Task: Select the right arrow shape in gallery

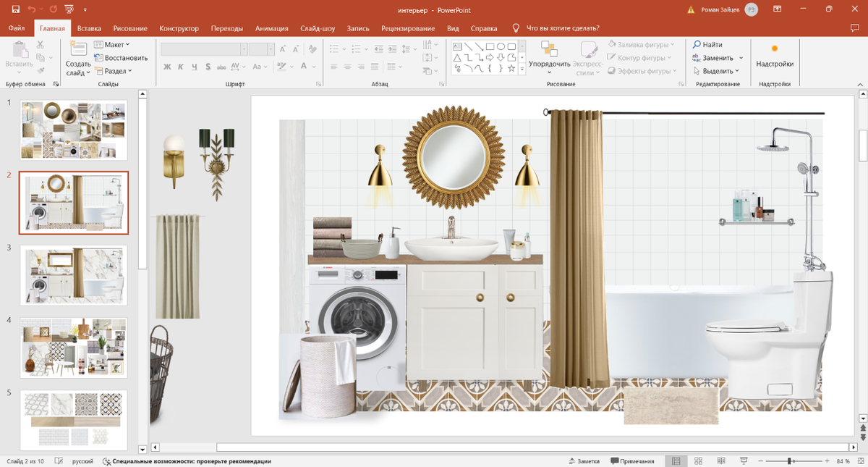Action: pyautogui.click(x=490, y=58)
